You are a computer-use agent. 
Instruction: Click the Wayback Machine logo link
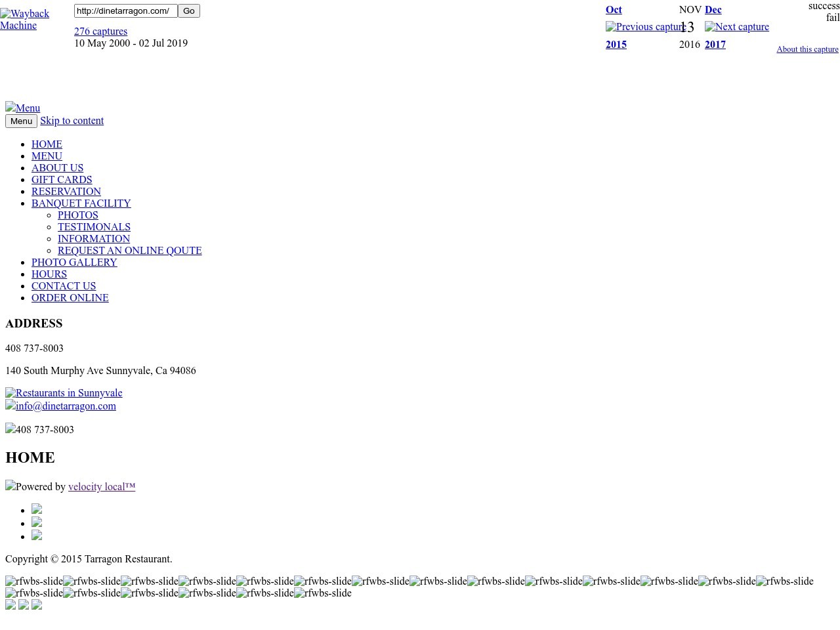pyautogui.click(x=24, y=20)
